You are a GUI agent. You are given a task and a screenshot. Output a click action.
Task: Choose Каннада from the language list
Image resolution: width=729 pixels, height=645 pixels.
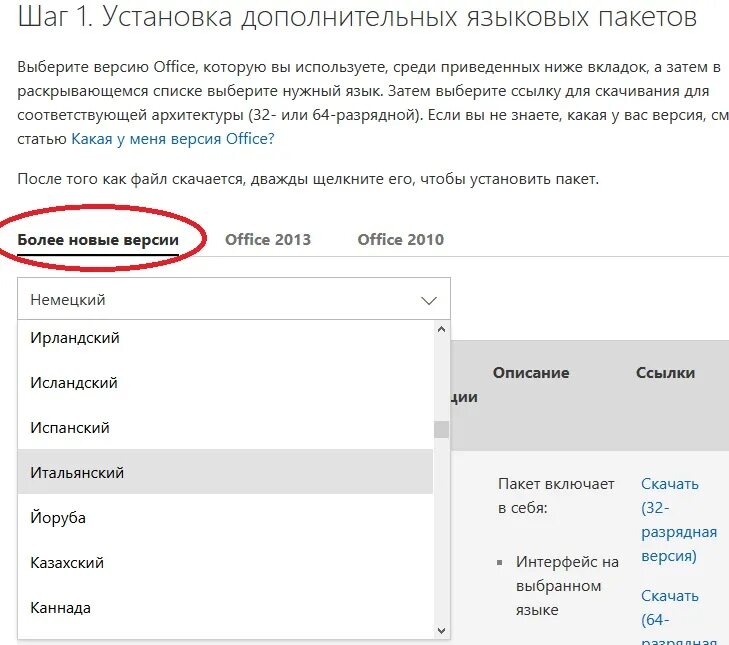[x=225, y=608]
